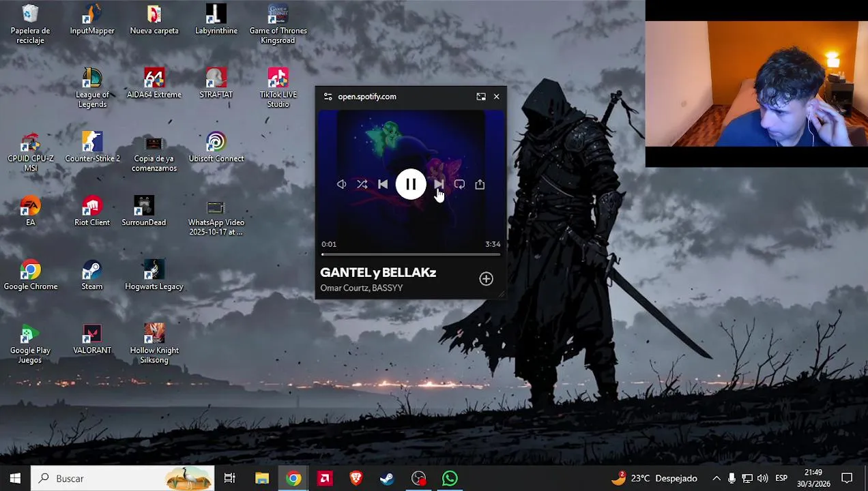Select CPUID CPU-Z MSI icon

[31, 152]
